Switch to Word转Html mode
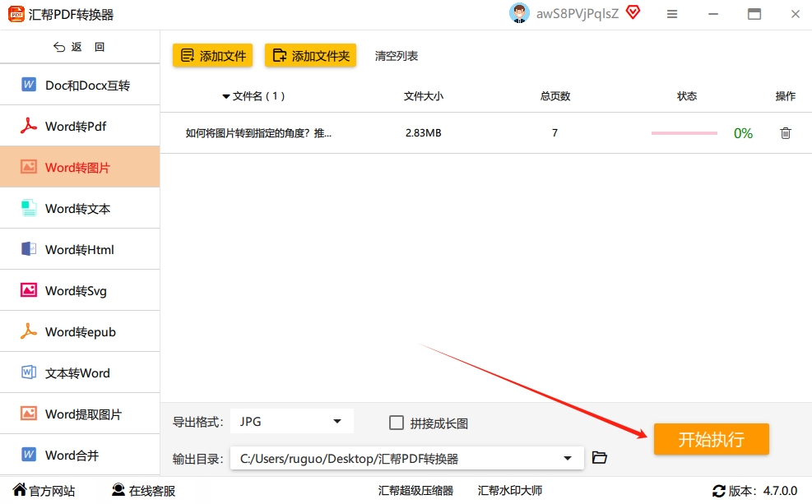Image resolution: width=812 pixels, height=504 pixels. [80, 249]
